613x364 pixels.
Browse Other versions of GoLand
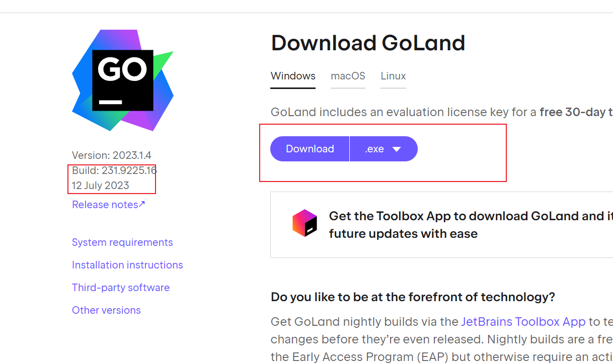click(106, 310)
